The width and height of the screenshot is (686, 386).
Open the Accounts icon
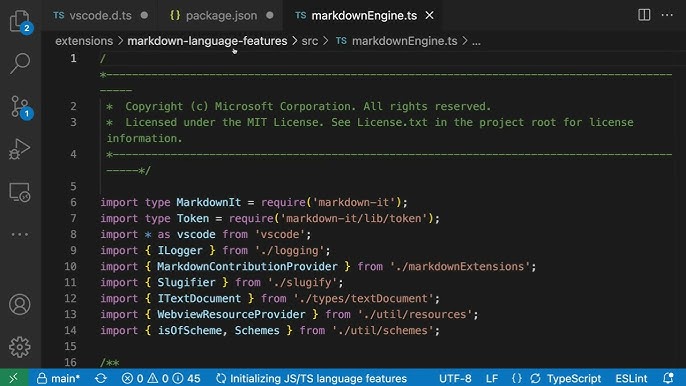(20, 305)
